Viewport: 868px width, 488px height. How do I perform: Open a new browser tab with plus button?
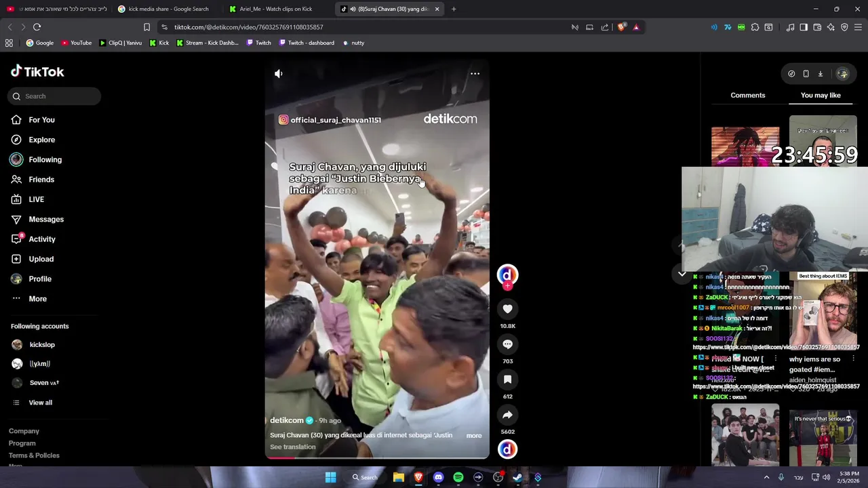pos(454,9)
